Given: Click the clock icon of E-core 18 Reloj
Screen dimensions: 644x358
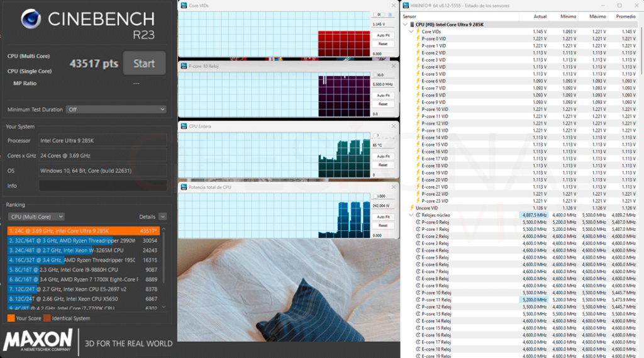Looking at the screenshot, I should (x=418, y=349).
